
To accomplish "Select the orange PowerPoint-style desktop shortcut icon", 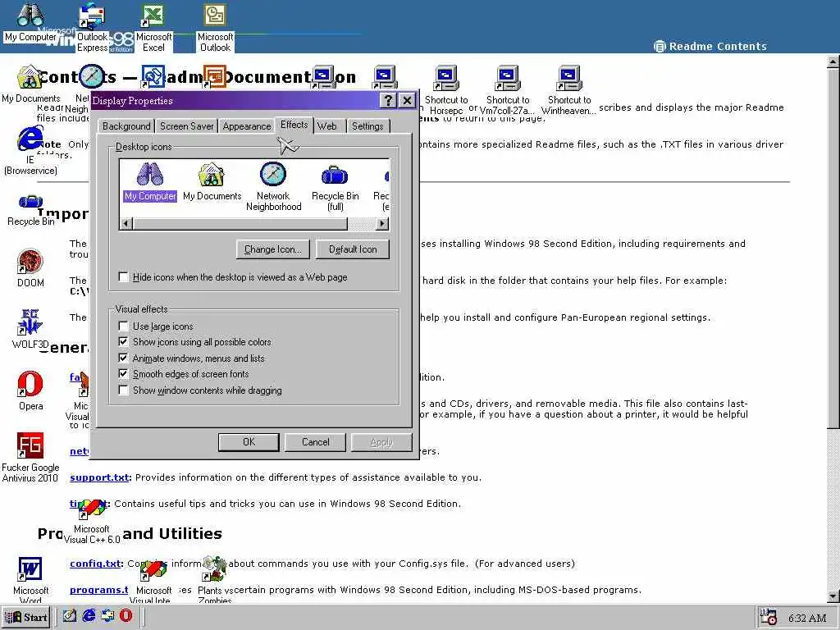I will coord(215,76).
